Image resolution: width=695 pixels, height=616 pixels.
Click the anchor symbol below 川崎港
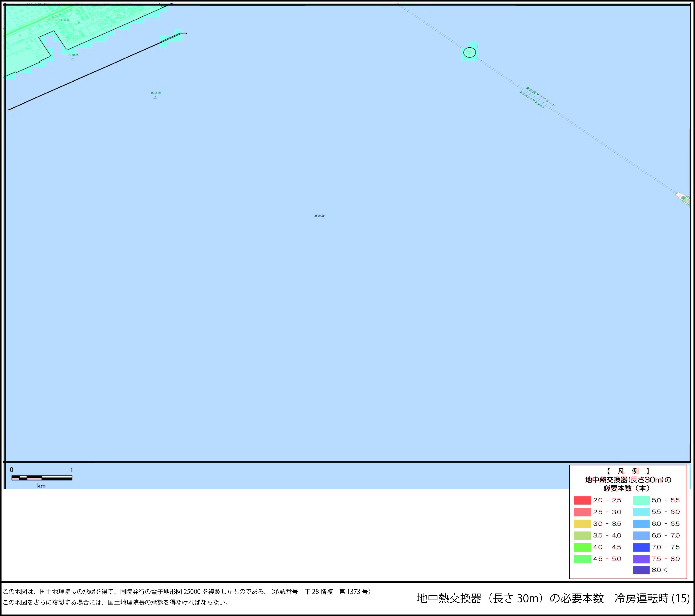73,59
